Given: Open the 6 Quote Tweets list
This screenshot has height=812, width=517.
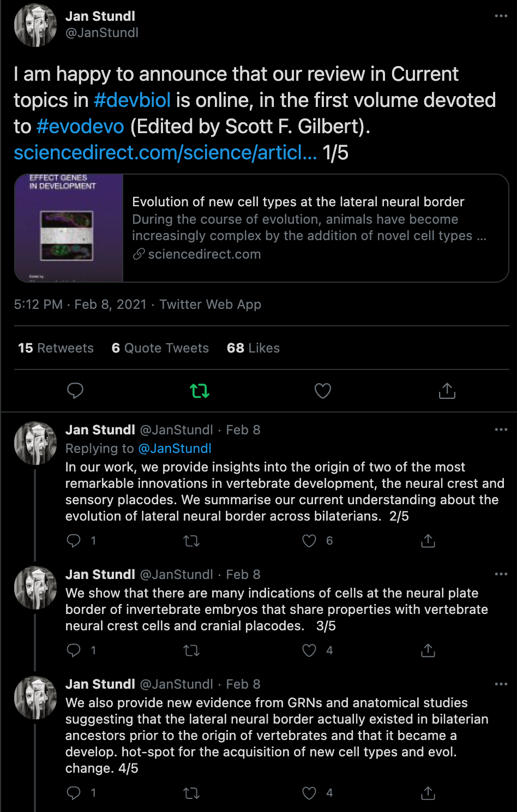Looking at the screenshot, I should coord(160,348).
